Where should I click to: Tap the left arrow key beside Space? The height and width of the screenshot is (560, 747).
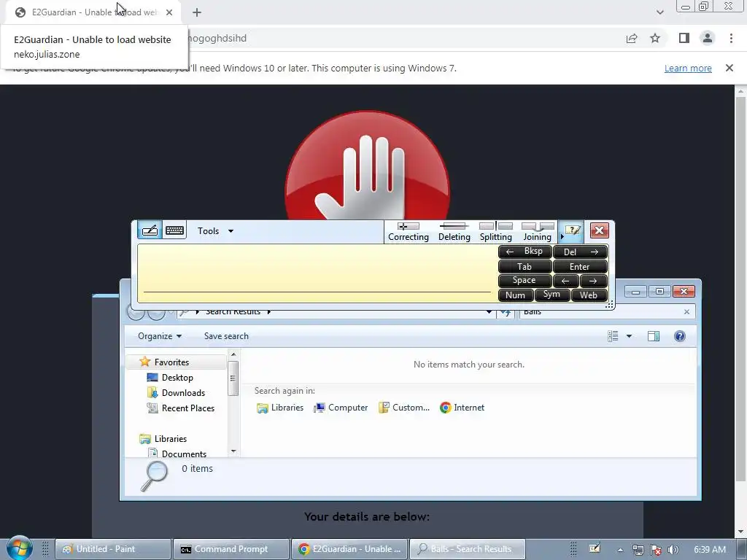565,281
